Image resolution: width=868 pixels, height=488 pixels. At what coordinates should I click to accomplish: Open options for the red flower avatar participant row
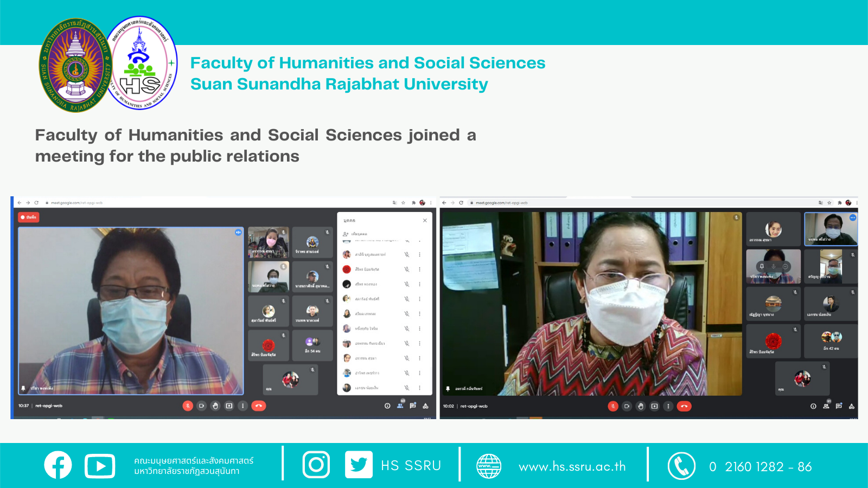point(419,269)
